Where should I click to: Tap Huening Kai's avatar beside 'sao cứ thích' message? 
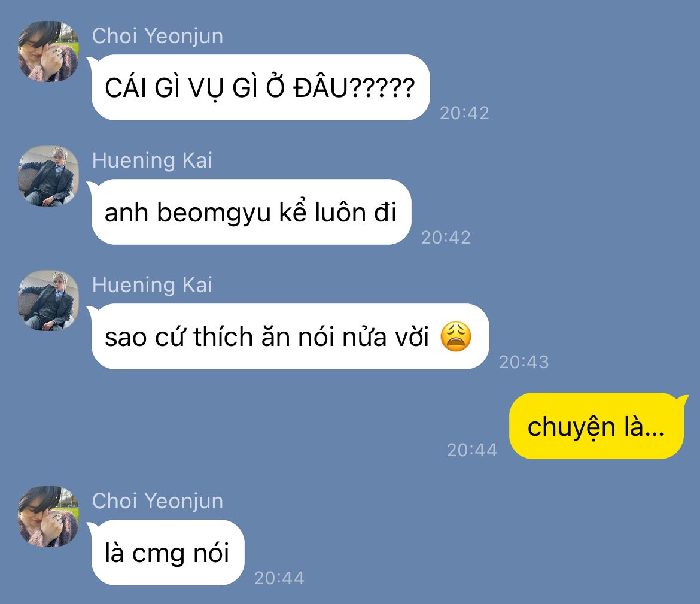[x=48, y=301]
